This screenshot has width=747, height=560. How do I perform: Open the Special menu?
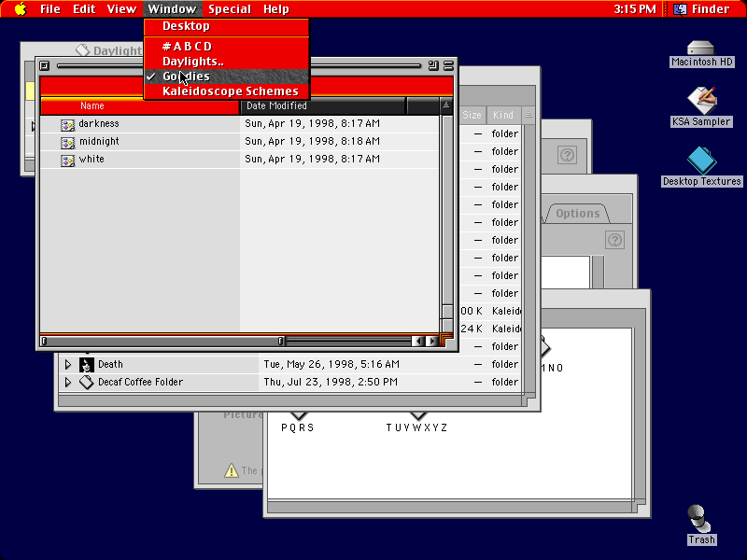[x=230, y=9]
